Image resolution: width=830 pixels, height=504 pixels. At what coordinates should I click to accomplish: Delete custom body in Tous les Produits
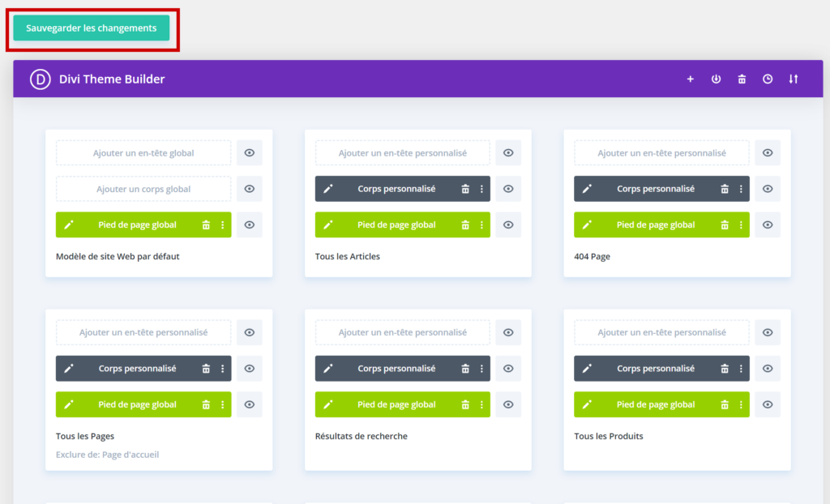click(725, 369)
